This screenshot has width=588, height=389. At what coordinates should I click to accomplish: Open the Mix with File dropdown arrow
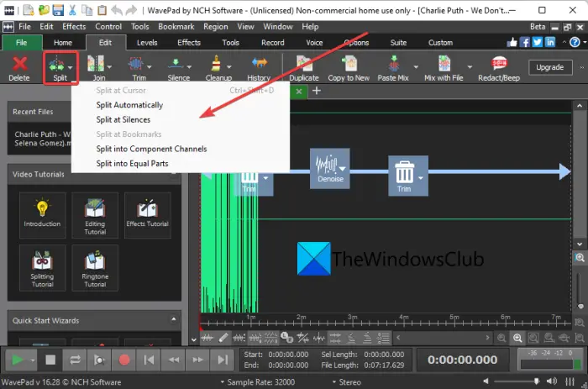[x=470, y=67]
